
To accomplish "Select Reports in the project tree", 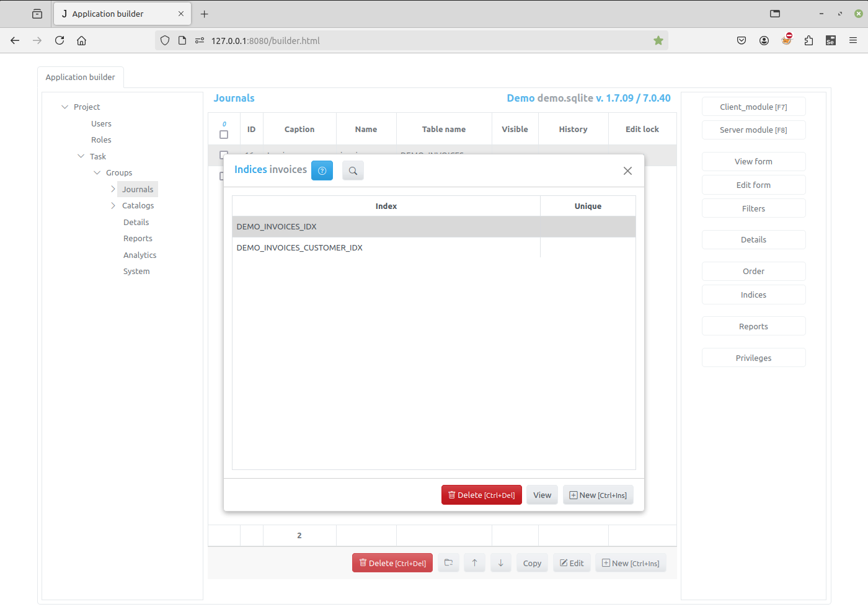I will point(138,239).
